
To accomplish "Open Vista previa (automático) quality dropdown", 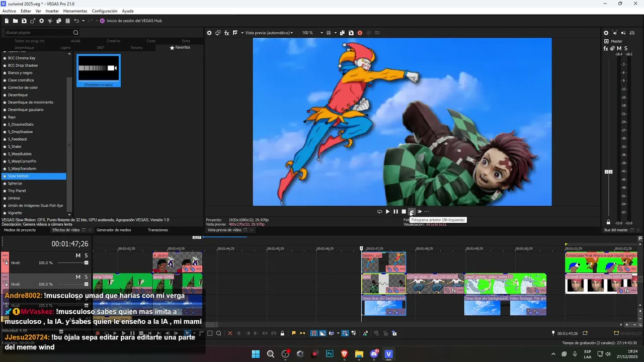I will click(x=268, y=33).
